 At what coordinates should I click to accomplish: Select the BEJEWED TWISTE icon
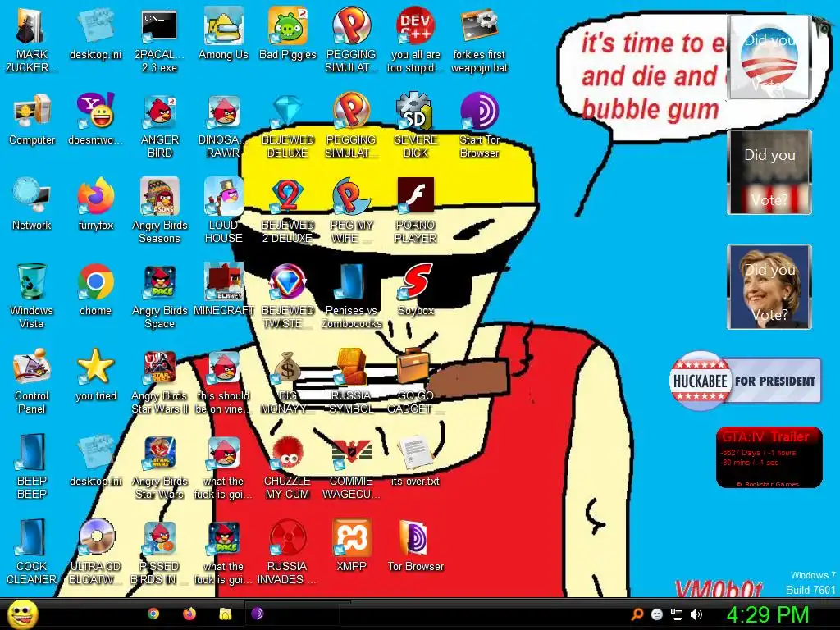pos(288,296)
